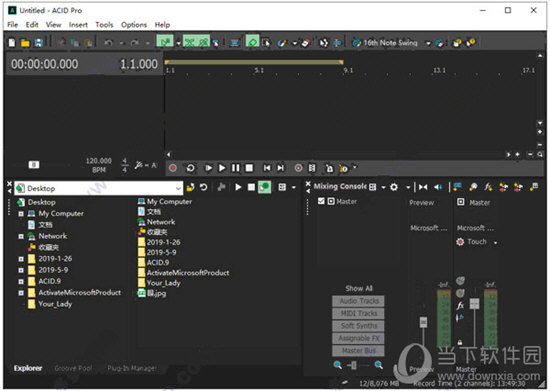Open the Insert menu
This screenshot has width=550, height=391.
click(78, 25)
